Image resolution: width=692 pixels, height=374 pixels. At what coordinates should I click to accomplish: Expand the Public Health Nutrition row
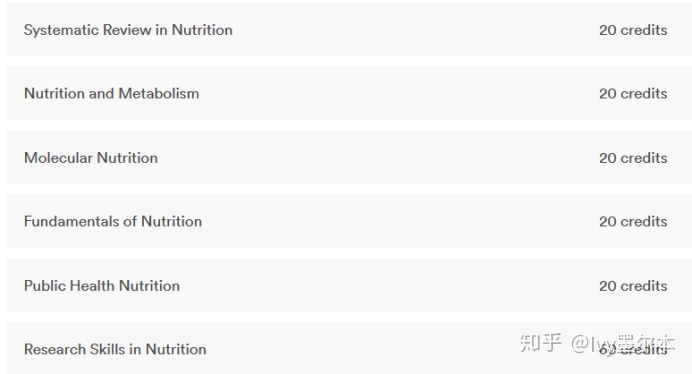(349, 285)
